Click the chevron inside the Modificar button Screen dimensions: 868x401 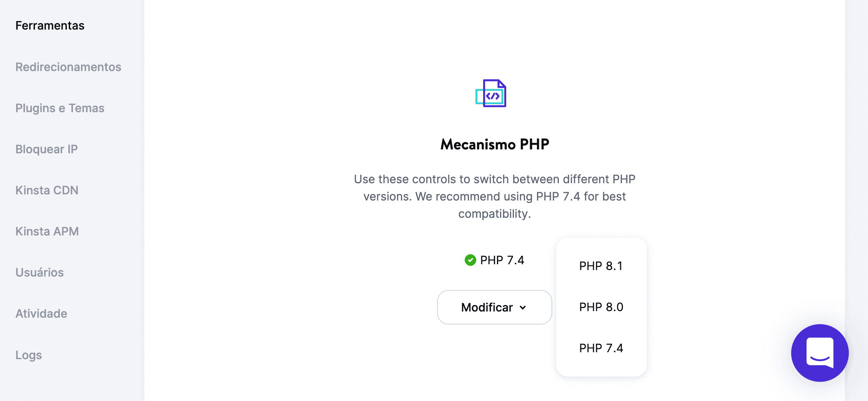(522, 307)
